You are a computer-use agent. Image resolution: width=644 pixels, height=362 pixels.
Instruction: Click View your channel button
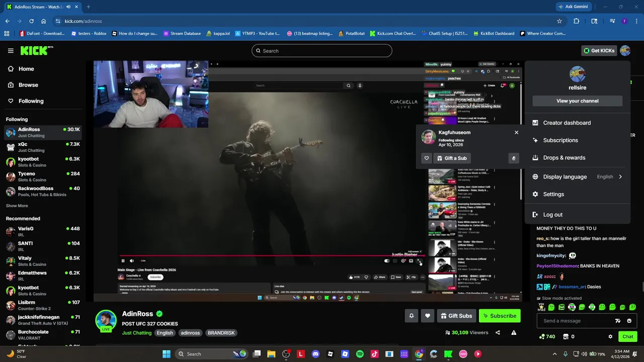point(577,101)
